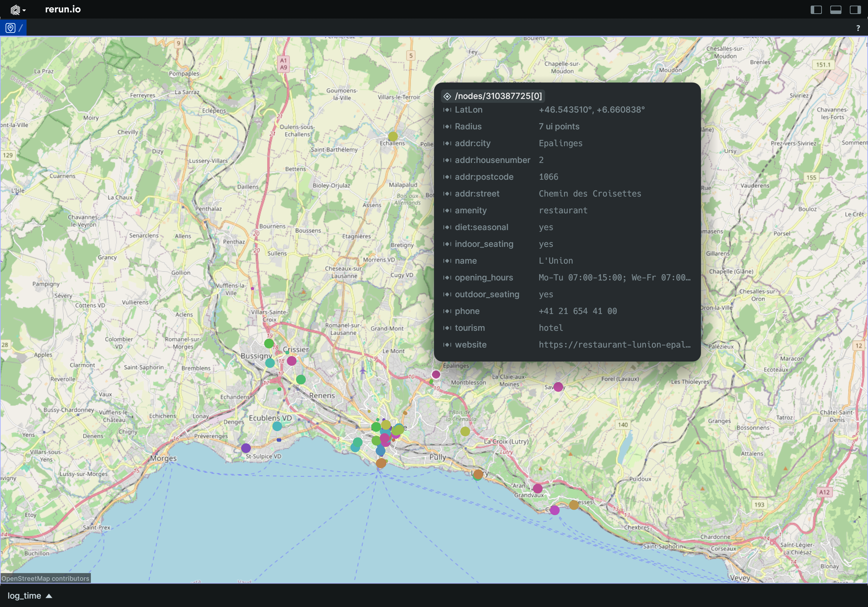868x607 pixels.
Task: Click the component icon beside amenity
Action: (x=447, y=210)
